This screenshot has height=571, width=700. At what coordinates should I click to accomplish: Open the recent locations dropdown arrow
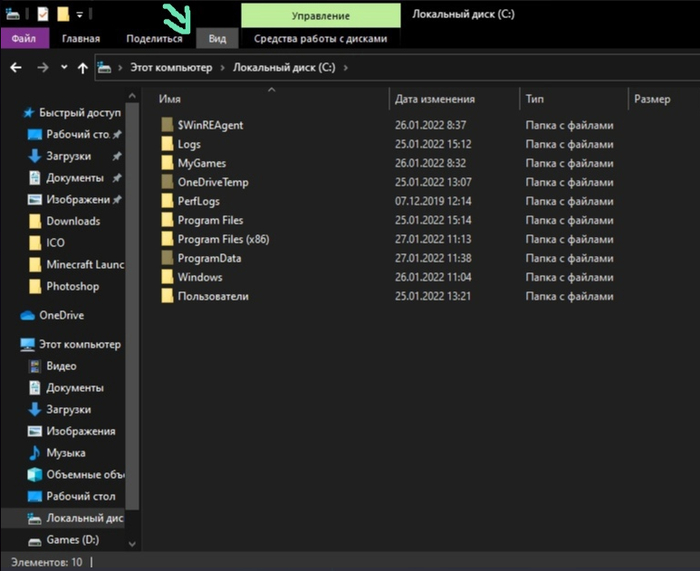(x=64, y=68)
